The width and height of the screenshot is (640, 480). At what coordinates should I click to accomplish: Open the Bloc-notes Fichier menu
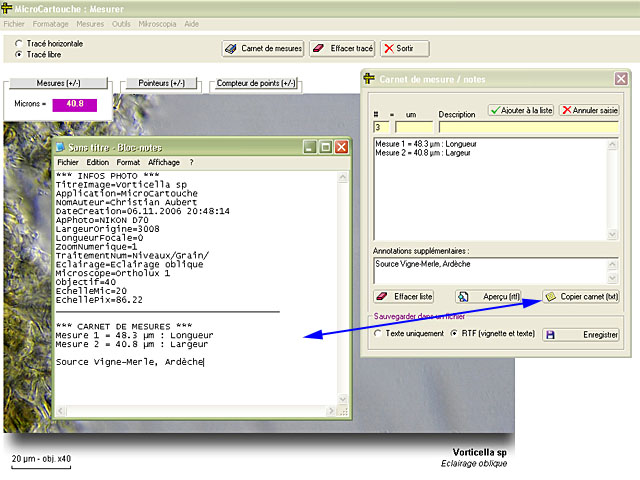click(x=68, y=162)
